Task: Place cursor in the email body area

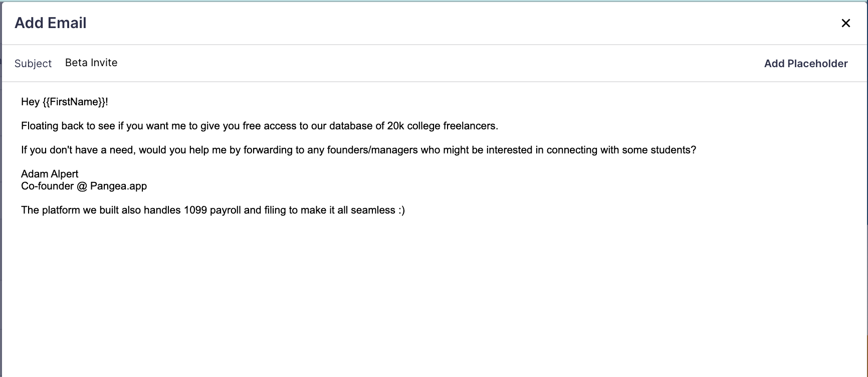Action: coord(351,251)
